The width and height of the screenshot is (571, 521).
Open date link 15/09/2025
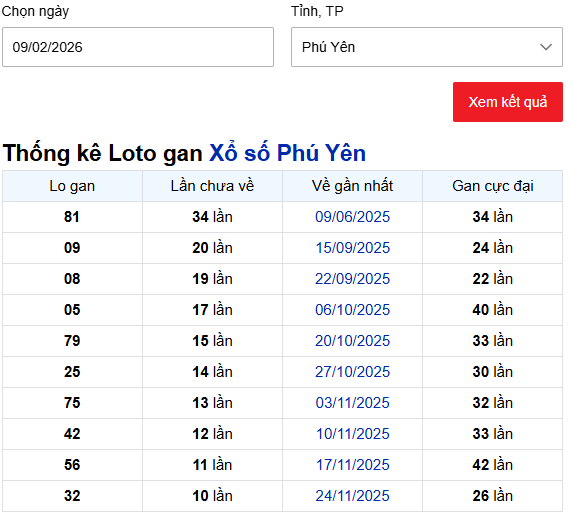(353, 248)
